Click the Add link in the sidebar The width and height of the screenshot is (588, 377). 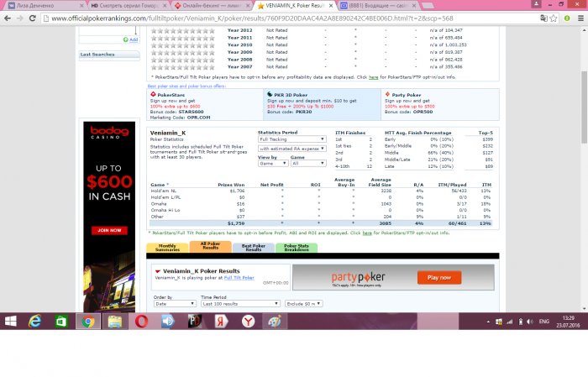(134, 39)
